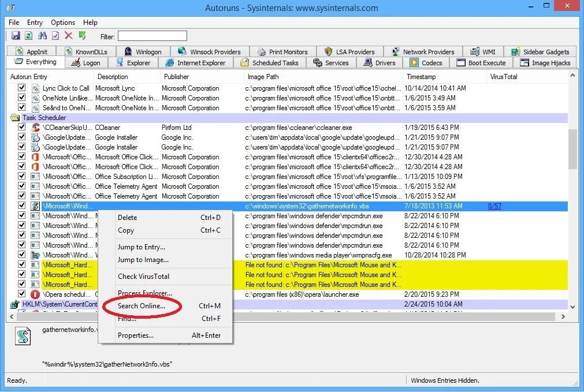Uncheck the Se&nd to OneN... entry checkbox
Viewport: 584px width, 392px height.
click(21, 107)
